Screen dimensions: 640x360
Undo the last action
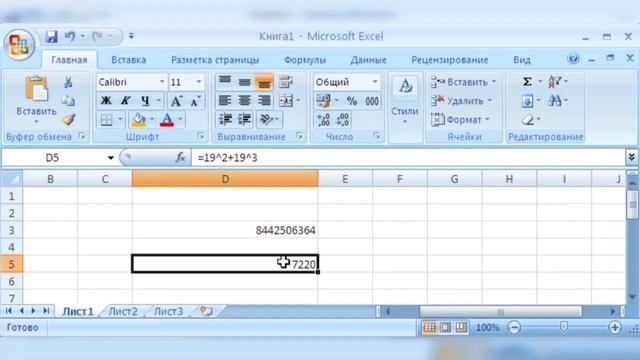[x=70, y=37]
